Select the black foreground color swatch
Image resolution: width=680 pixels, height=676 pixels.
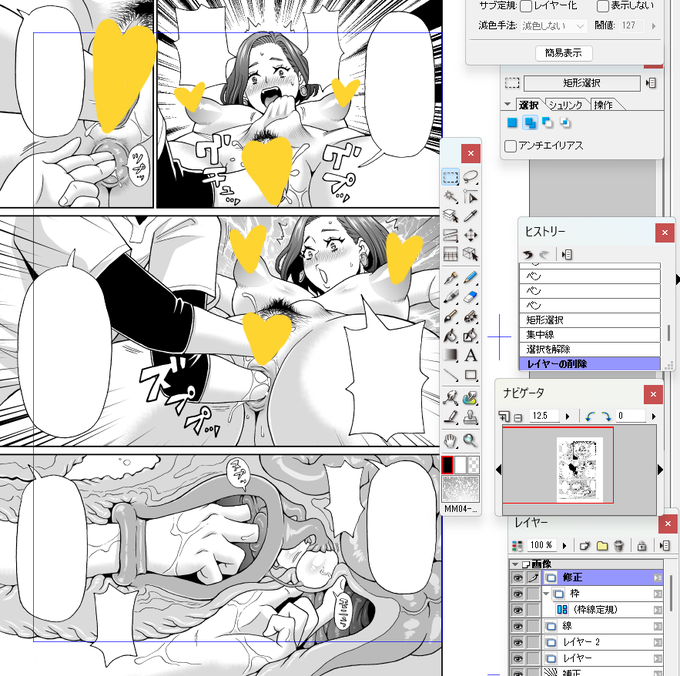coord(448,464)
